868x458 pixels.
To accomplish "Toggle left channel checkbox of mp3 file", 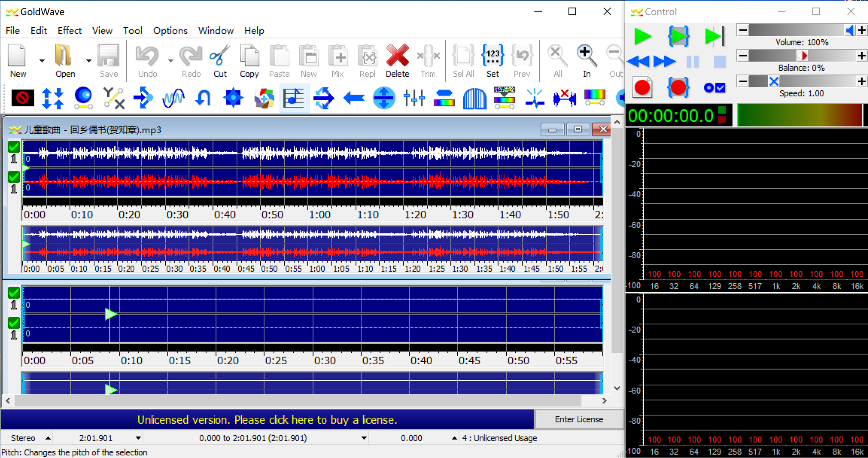I will point(14,147).
